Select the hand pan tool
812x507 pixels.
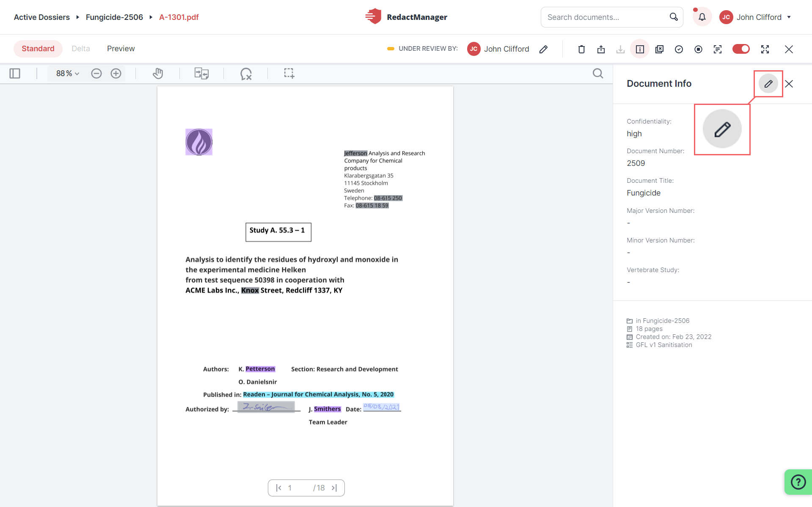[158, 73]
